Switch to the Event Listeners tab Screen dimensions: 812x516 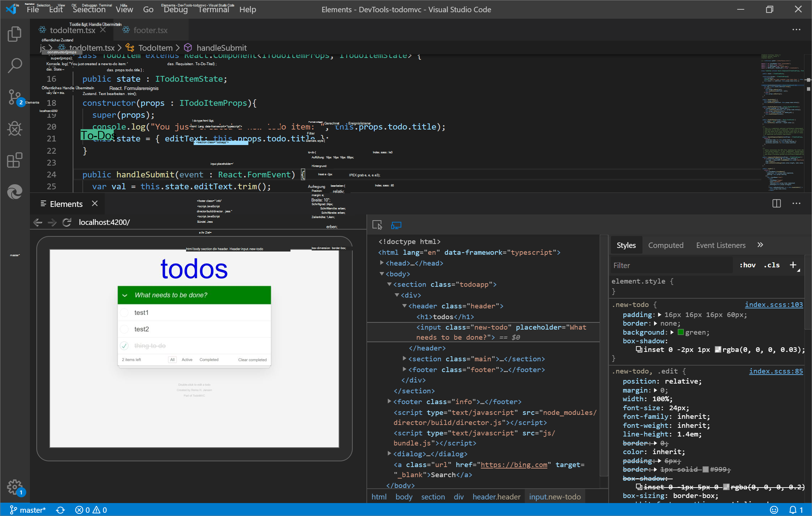(721, 245)
